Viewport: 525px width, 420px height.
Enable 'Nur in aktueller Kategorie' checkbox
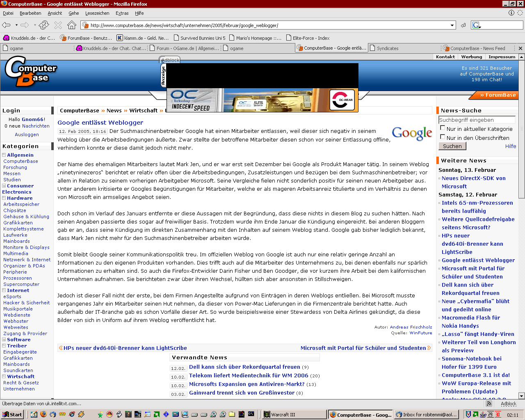[x=443, y=128]
